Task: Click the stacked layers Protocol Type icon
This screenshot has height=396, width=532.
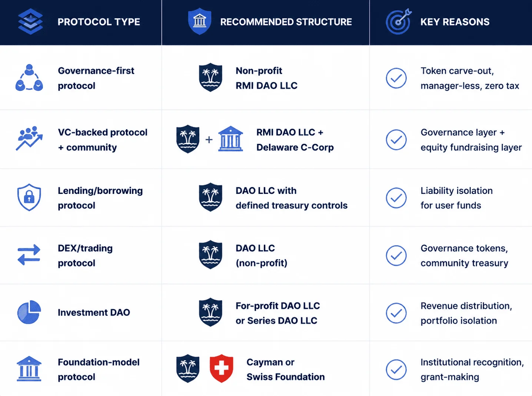Action: (x=30, y=22)
